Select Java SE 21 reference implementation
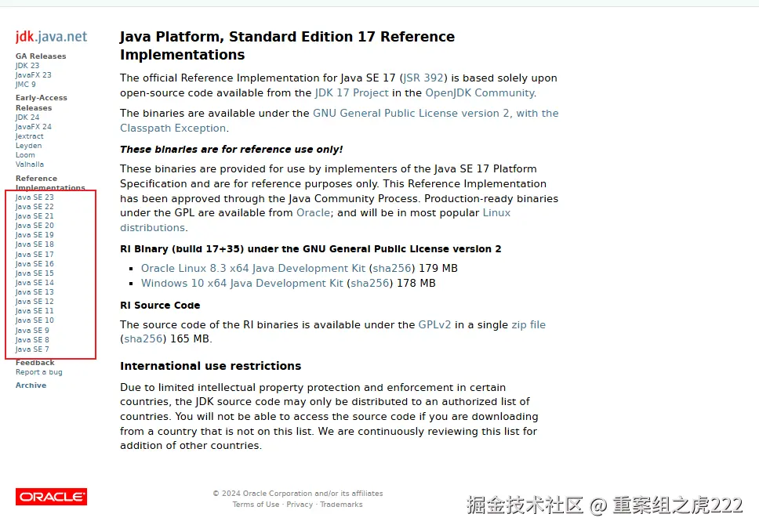Screen dimensions: 759x532 [34, 216]
